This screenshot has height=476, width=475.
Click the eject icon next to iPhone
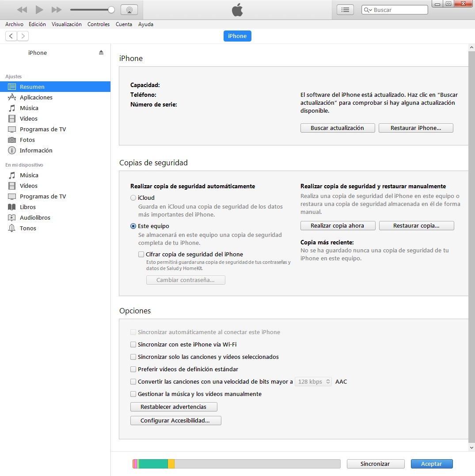tap(101, 52)
